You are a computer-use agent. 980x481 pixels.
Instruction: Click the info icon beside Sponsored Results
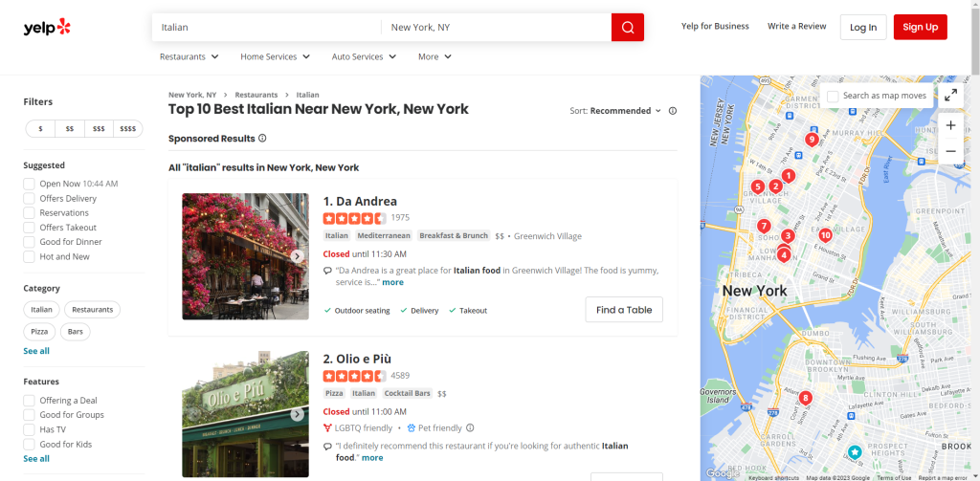pos(262,139)
